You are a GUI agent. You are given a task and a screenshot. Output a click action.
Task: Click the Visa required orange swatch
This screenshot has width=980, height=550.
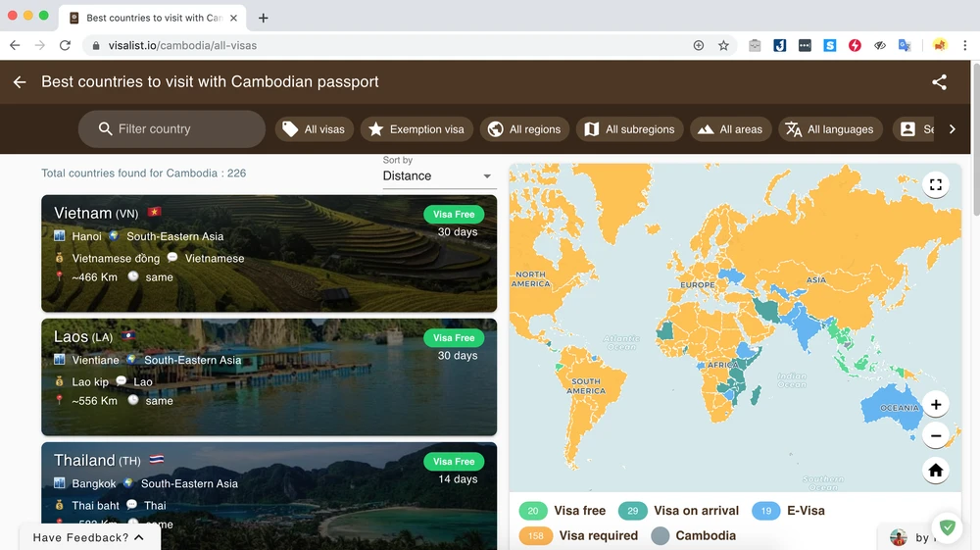536,536
